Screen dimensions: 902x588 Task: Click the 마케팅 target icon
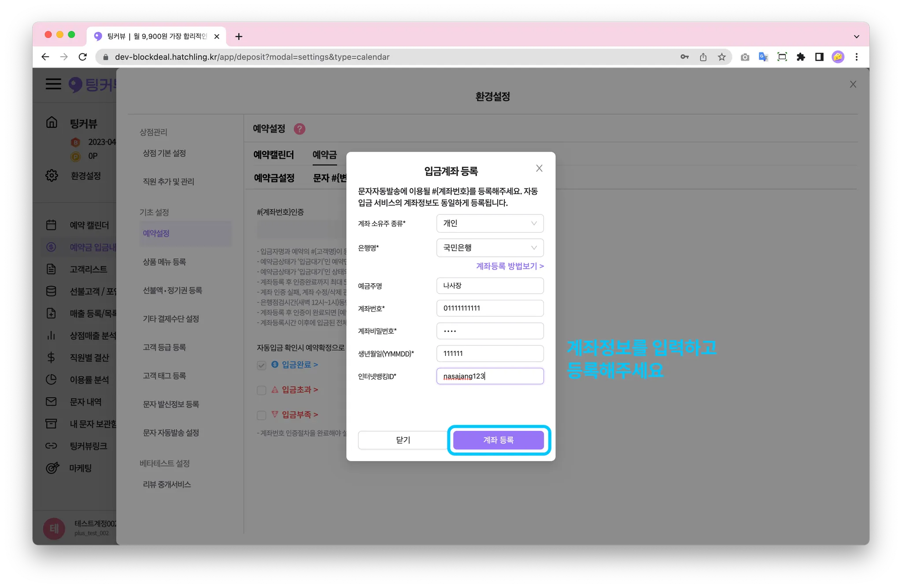pos(52,468)
